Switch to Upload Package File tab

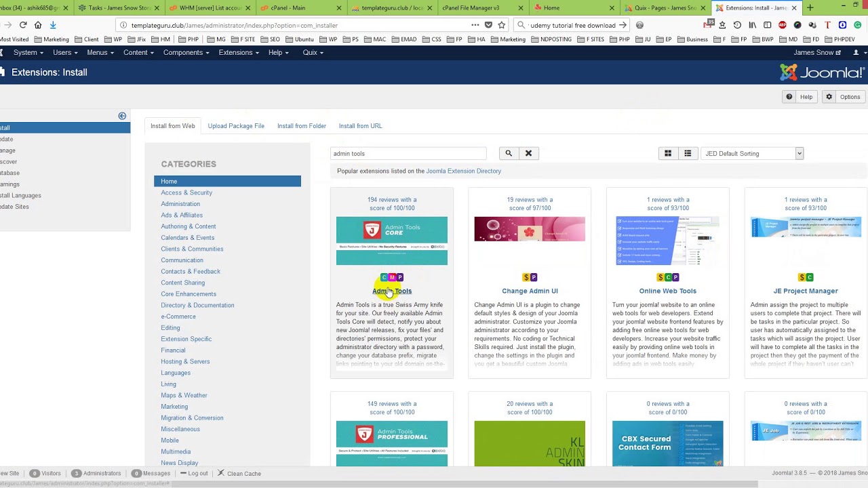pos(236,126)
